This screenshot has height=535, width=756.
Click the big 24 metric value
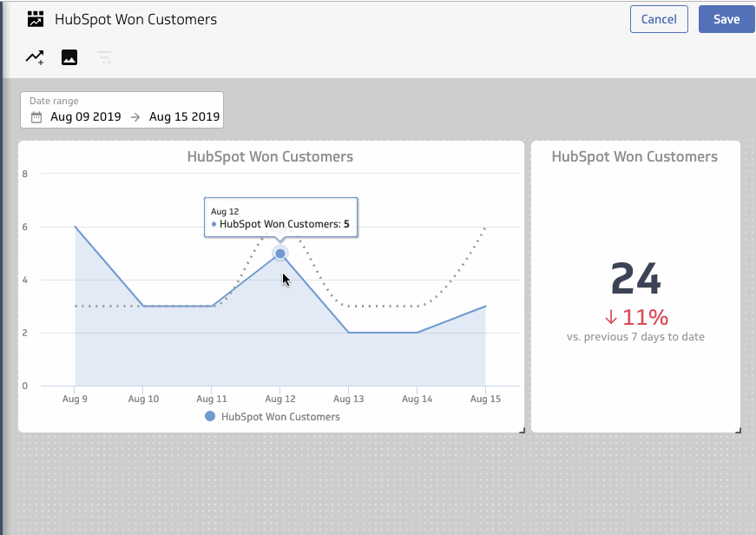(x=634, y=280)
